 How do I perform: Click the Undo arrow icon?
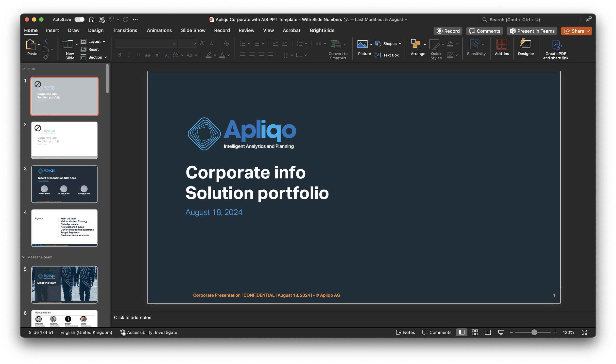click(111, 19)
